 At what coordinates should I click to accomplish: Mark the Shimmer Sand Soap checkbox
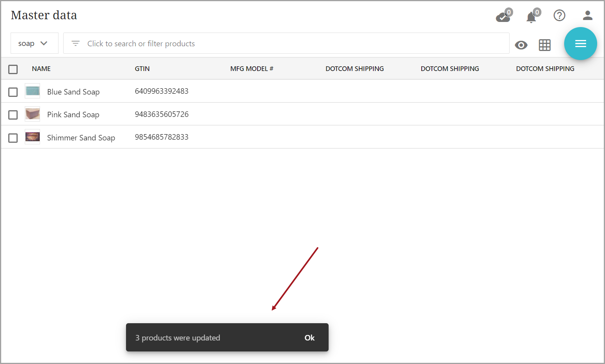(x=13, y=138)
